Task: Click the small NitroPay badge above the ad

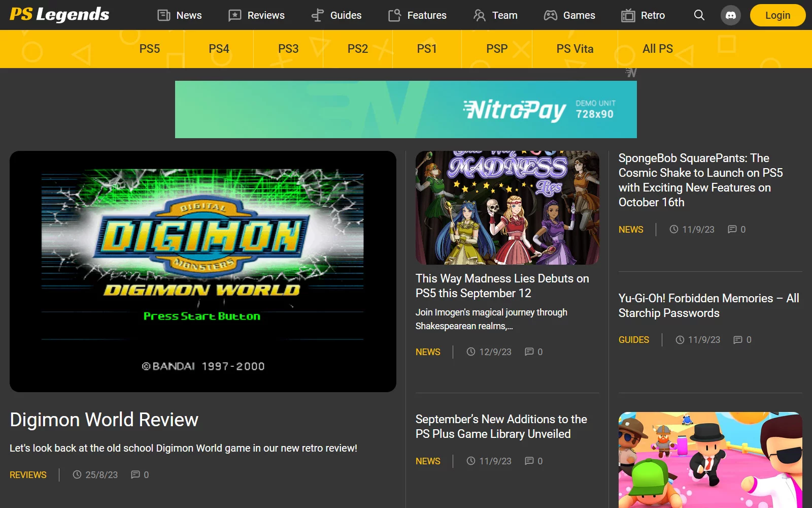Action: pyautogui.click(x=631, y=73)
